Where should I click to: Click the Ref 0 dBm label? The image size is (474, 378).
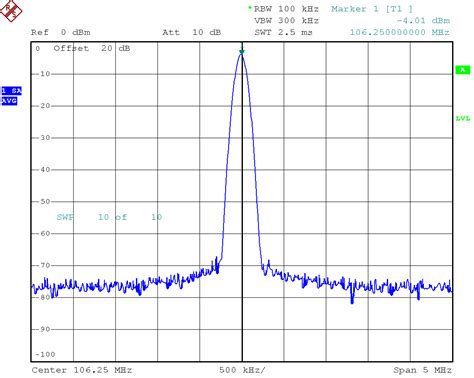(x=61, y=32)
